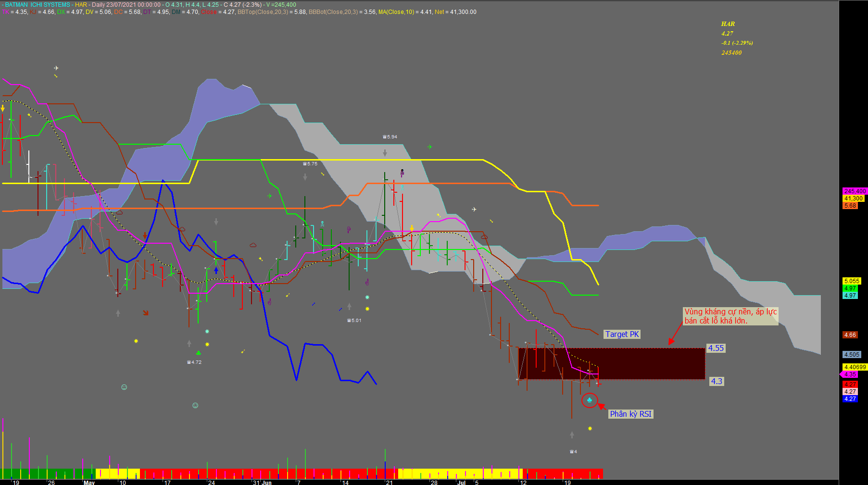The width and height of the screenshot is (868, 485).
Task: Click the -0.1 (-2.29%) change text
Action: [x=737, y=43]
